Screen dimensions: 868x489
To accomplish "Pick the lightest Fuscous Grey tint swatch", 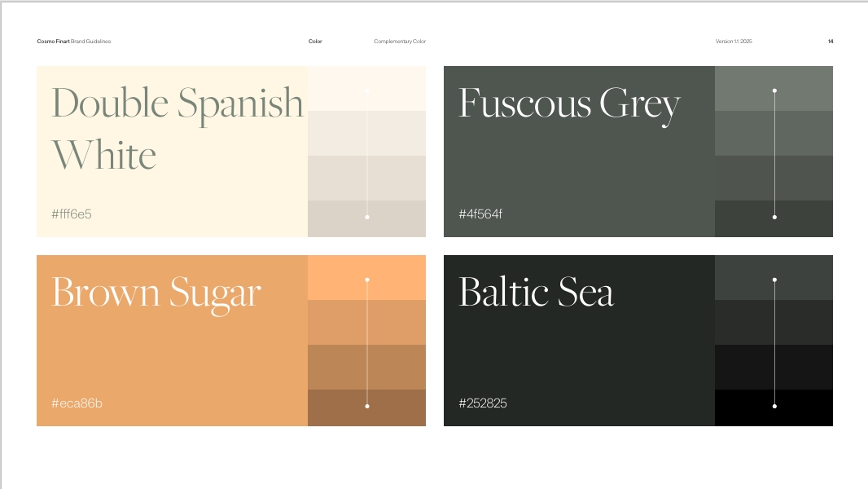I will tap(745, 88).
